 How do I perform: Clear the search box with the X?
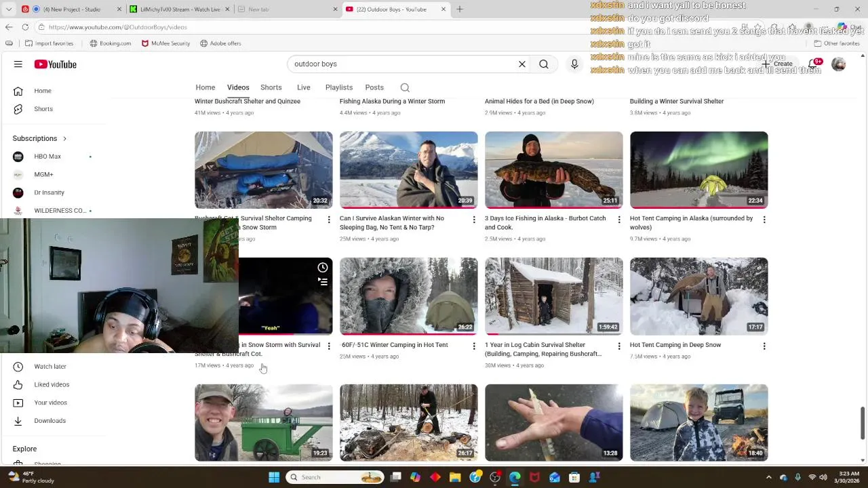(x=522, y=64)
